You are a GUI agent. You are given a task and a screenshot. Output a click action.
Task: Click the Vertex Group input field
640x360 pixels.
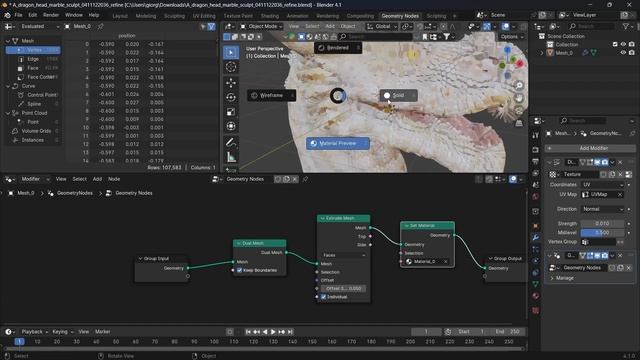tap(598, 242)
